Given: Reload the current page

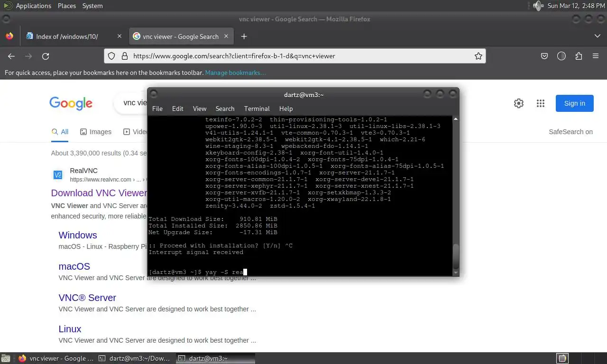Looking at the screenshot, I should click(x=46, y=56).
